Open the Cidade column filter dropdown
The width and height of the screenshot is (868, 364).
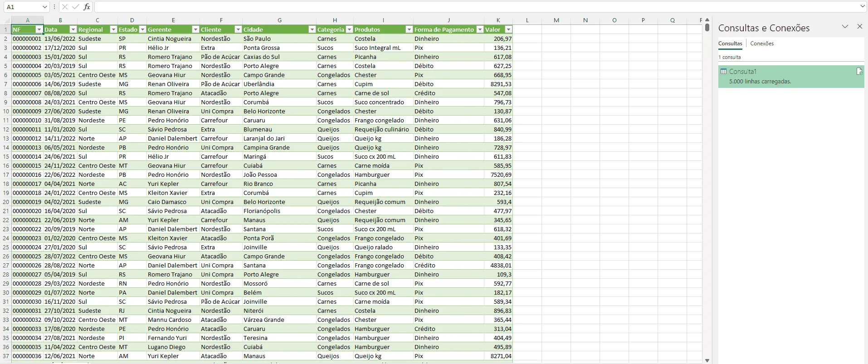(312, 29)
